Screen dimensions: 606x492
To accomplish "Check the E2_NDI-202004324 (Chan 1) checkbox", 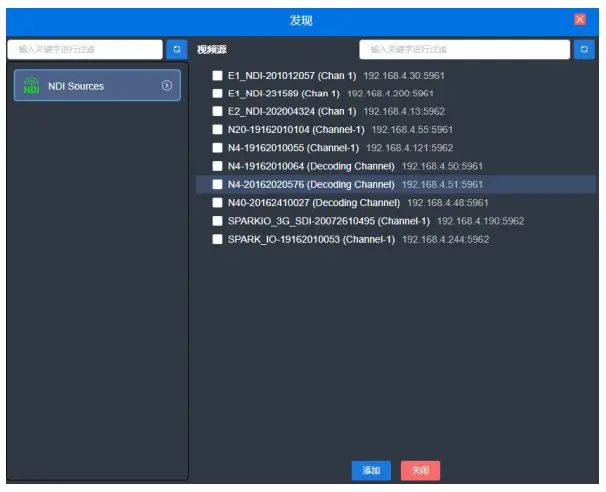I will pyautogui.click(x=217, y=111).
